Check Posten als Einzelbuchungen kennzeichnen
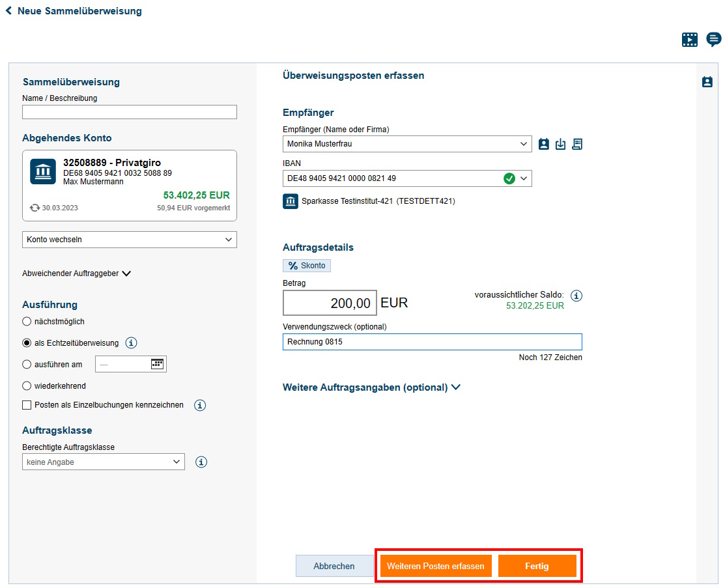Screen dimensions: 725x588 pyautogui.click(x=27, y=405)
